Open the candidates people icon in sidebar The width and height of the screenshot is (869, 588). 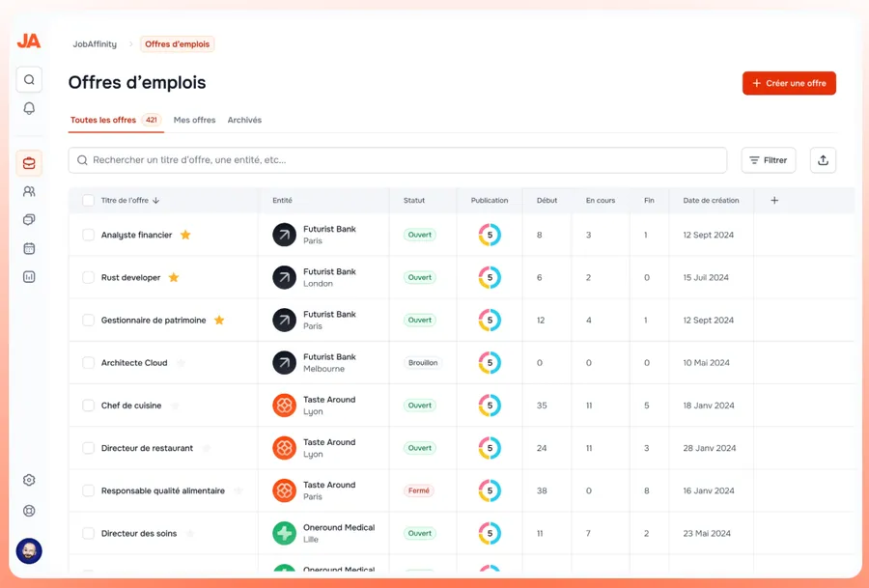(29, 191)
